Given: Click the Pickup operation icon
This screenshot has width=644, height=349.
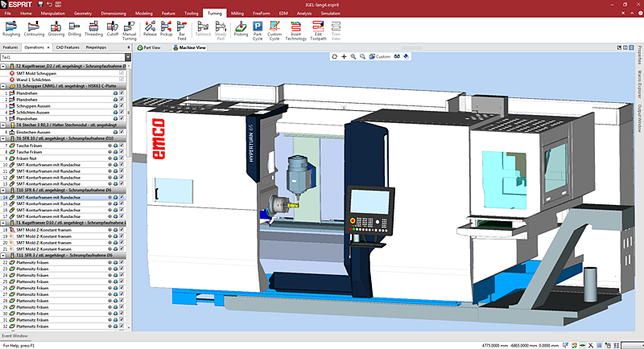Looking at the screenshot, I should [166, 30].
